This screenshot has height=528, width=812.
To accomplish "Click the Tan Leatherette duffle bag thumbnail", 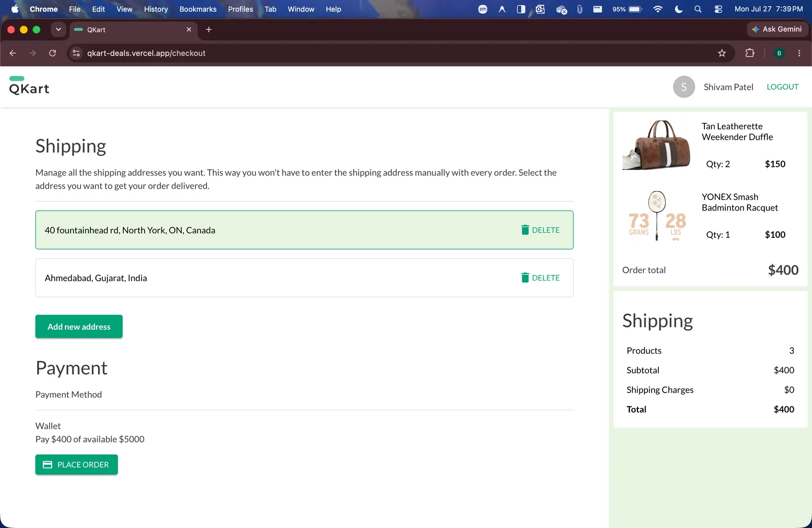I will point(657,145).
